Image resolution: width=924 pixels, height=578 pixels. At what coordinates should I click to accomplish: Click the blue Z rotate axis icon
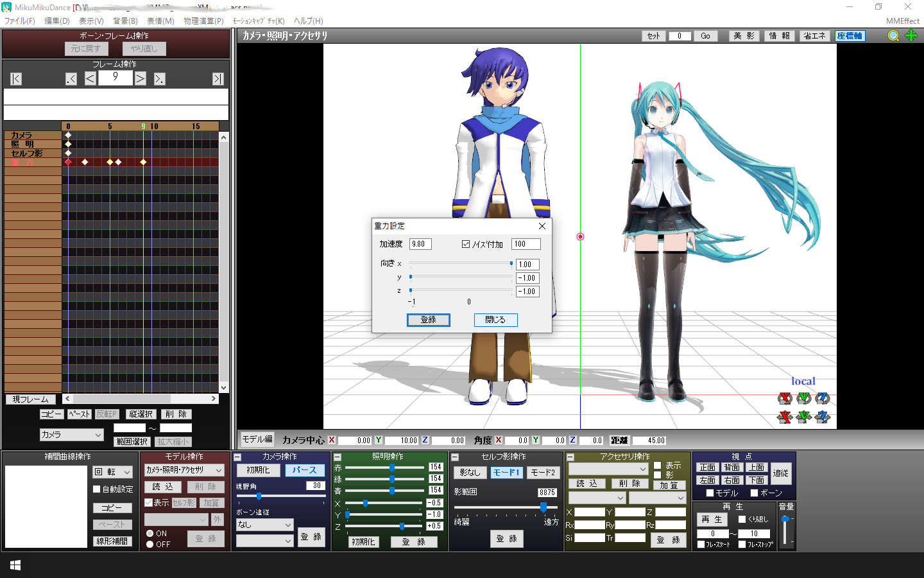(x=823, y=399)
